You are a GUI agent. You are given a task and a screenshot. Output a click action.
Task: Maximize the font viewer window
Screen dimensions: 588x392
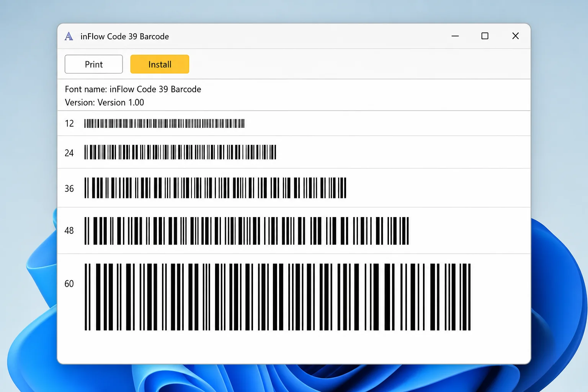coord(485,36)
